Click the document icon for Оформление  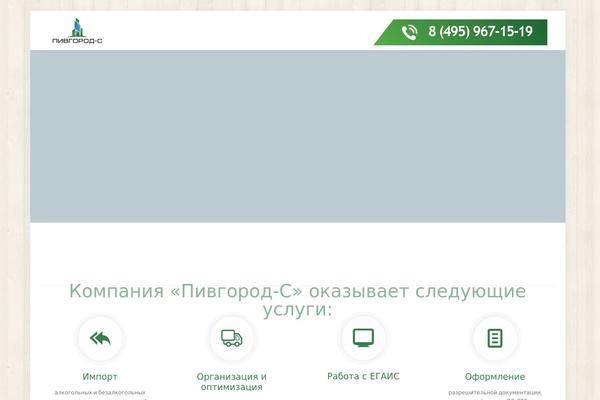pos(495,338)
